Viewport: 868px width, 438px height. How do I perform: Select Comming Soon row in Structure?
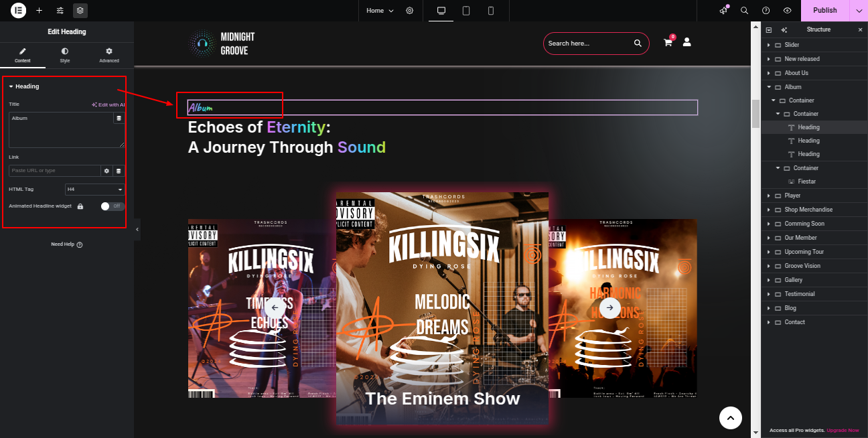click(814, 224)
